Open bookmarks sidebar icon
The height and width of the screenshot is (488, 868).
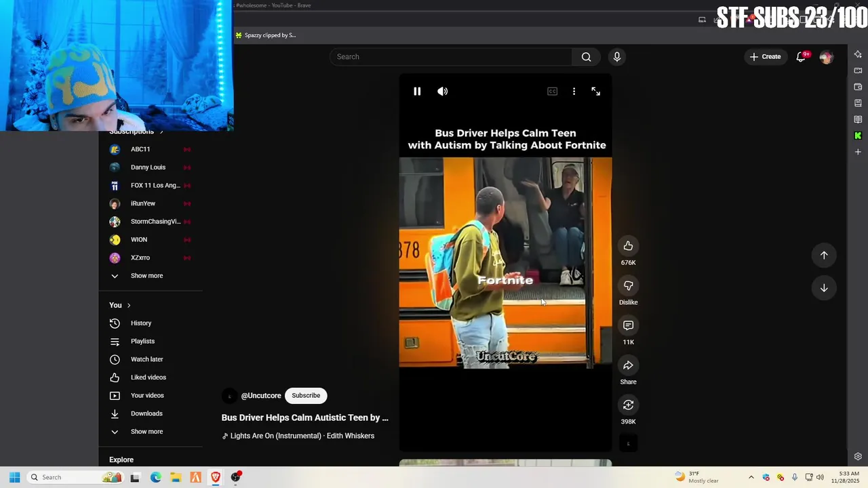click(858, 103)
